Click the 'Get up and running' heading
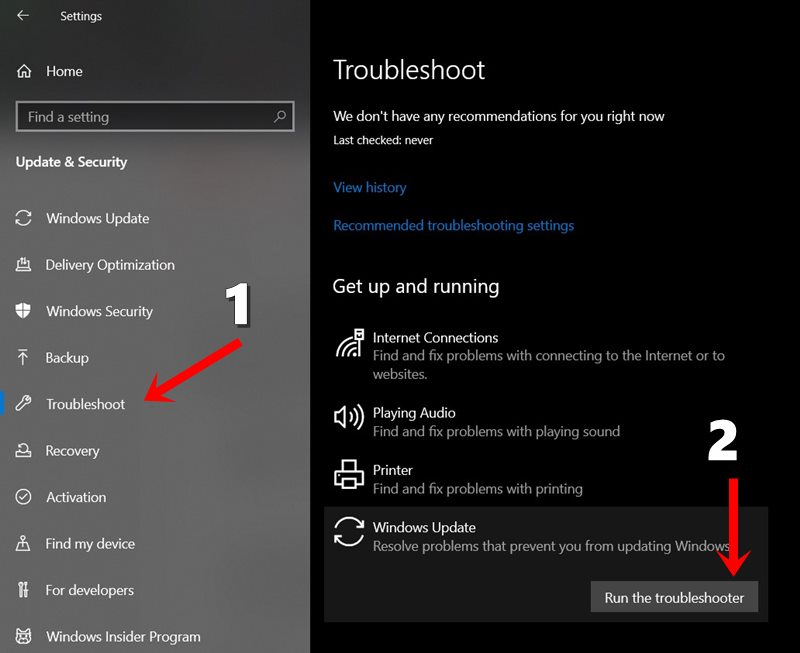Screen dimensions: 800x653 pos(416,287)
